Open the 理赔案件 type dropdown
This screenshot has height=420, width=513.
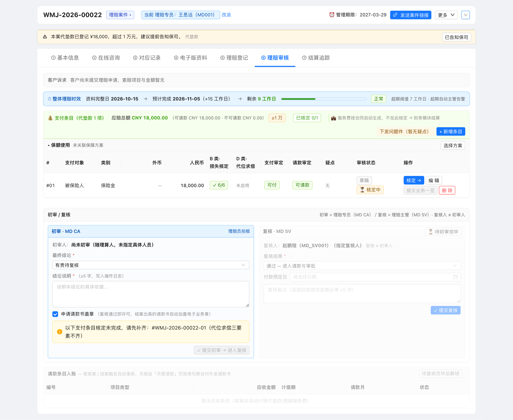pos(120,15)
